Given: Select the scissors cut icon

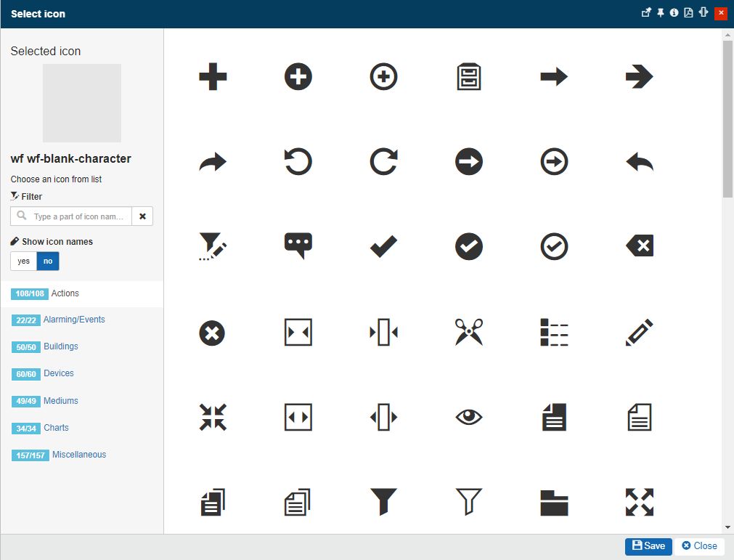Looking at the screenshot, I should tap(468, 332).
